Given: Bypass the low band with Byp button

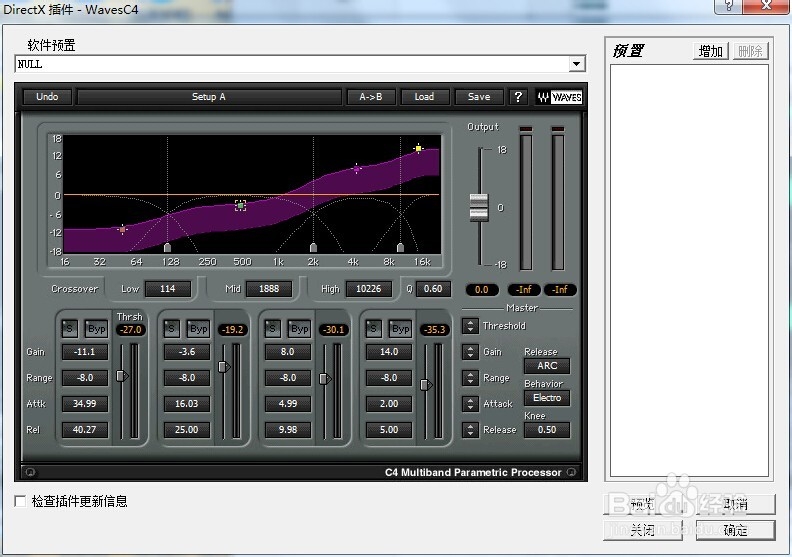Looking at the screenshot, I should coord(96,329).
